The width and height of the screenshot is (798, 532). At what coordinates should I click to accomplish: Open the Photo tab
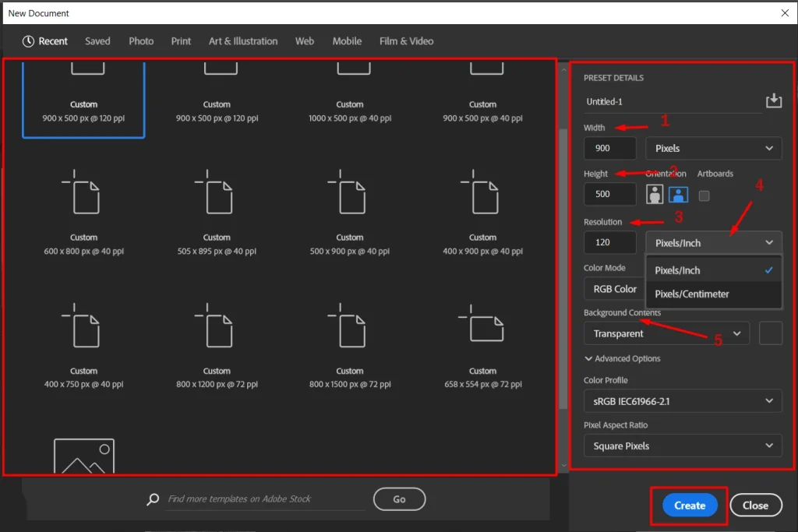point(141,41)
